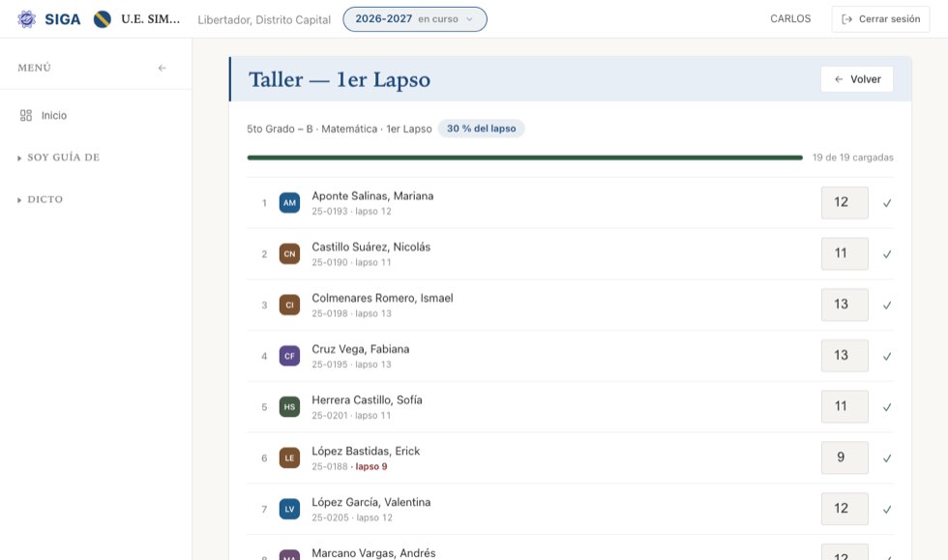
Task: Click the saved checkmark for López Bastidas
Action: tap(887, 458)
